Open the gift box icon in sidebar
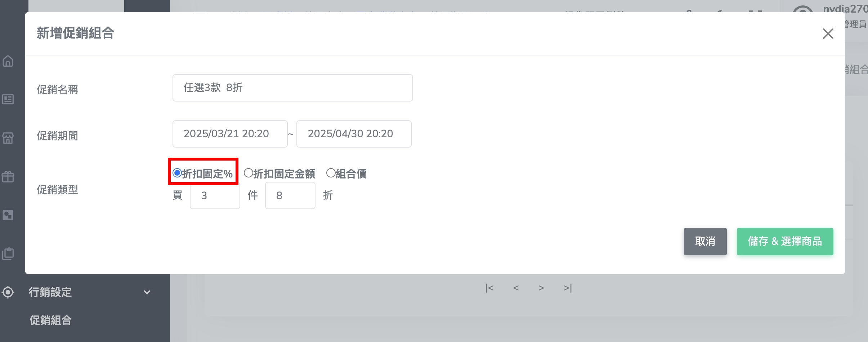The height and width of the screenshot is (342, 868). [8, 176]
